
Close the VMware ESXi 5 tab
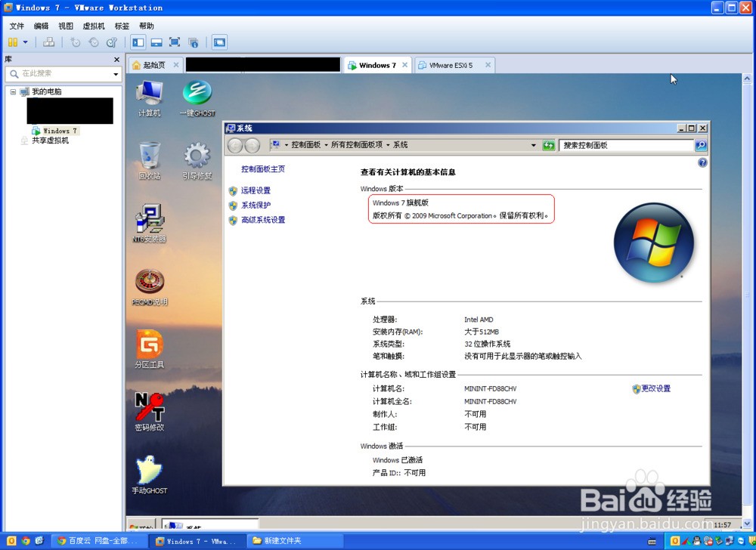point(488,64)
